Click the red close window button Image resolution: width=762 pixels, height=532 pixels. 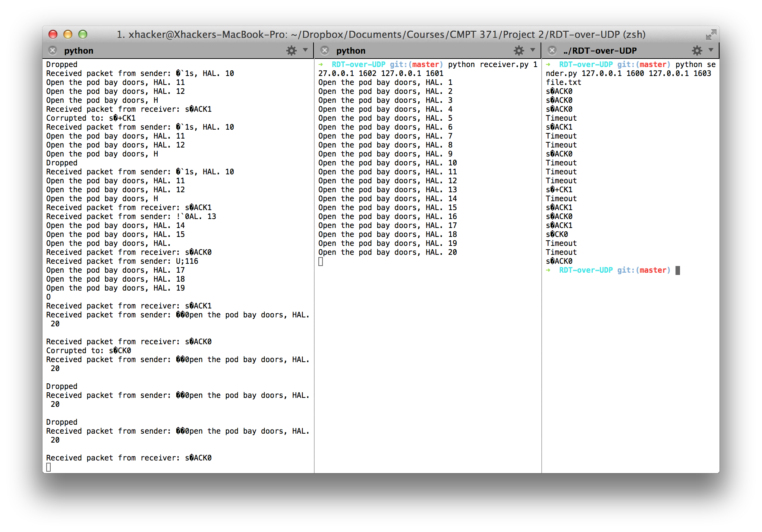pos(53,34)
